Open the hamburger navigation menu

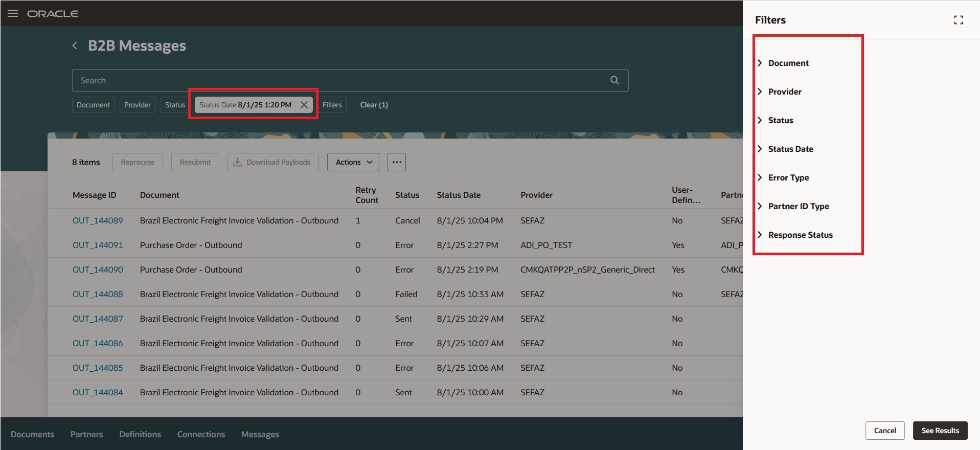13,13
